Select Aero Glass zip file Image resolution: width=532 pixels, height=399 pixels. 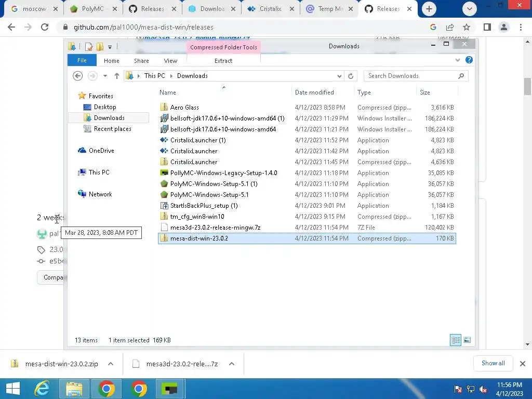(307, 107)
